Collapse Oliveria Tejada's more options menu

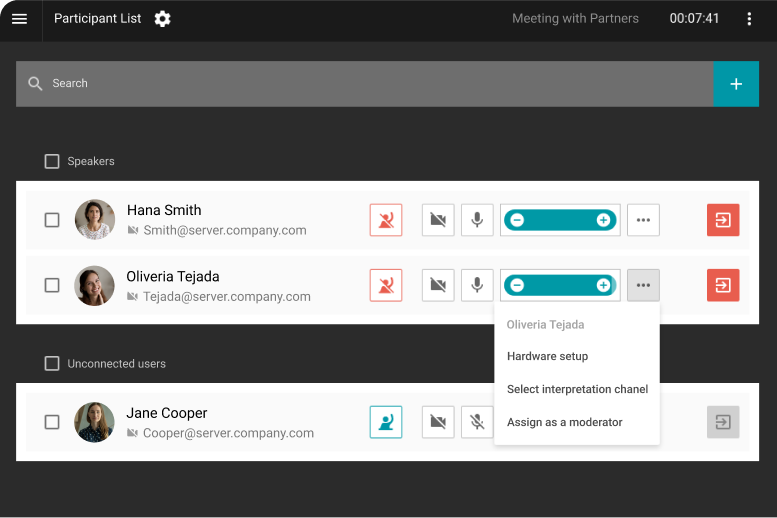point(643,285)
